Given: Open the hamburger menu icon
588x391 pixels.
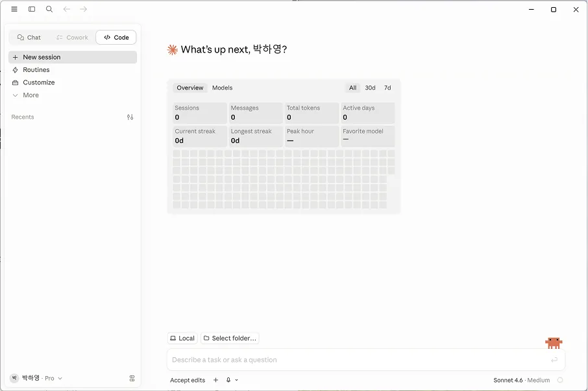Looking at the screenshot, I should [x=14, y=9].
